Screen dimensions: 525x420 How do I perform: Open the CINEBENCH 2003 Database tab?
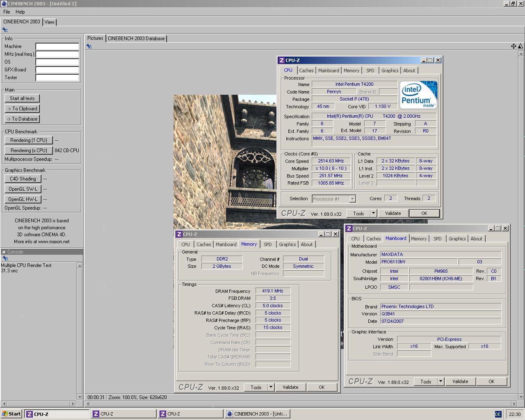pos(136,39)
